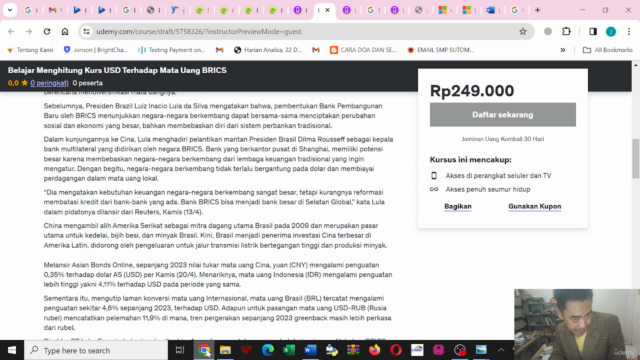Open the 0 peringkat ratings link
The image size is (640, 360).
pos(49,83)
